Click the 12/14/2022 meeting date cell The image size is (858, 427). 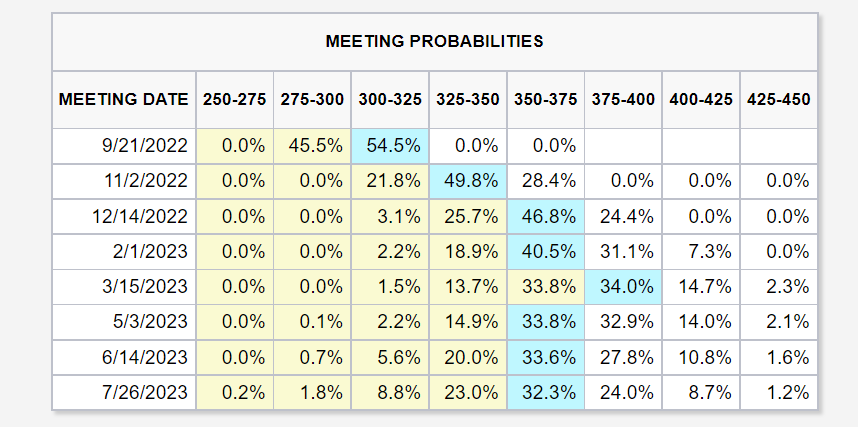pos(124,216)
